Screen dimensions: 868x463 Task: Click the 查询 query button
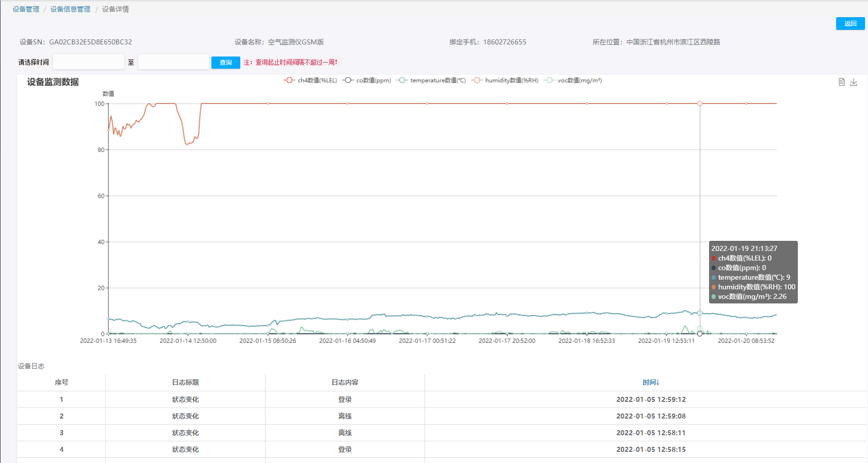(226, 63)
